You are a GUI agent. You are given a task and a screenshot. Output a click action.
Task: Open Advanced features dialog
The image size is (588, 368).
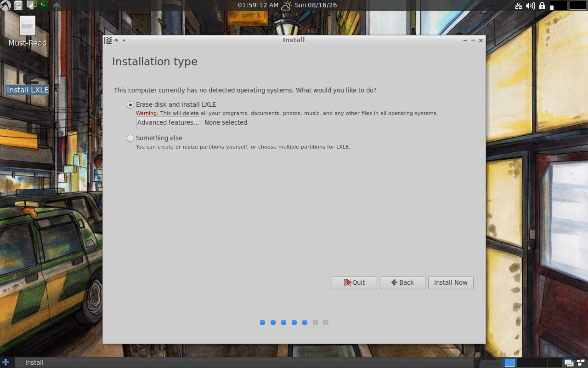(168, 122)
